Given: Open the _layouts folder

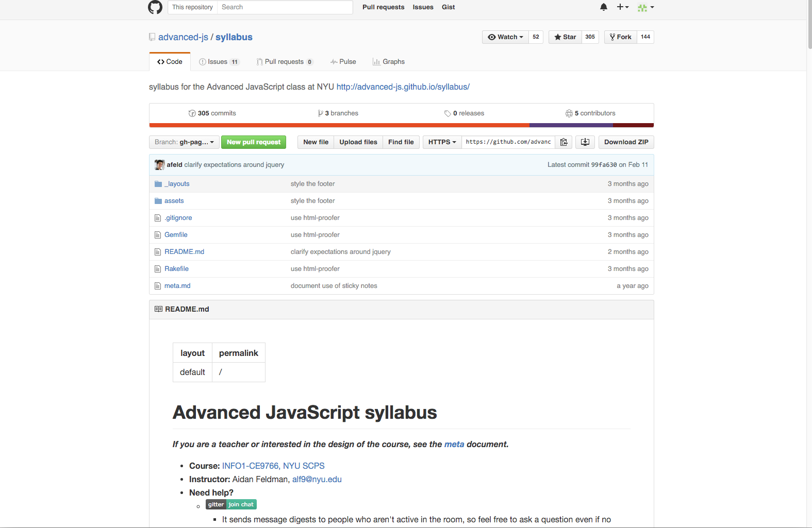Looking at the screenshot, I should tap(177, 184).
